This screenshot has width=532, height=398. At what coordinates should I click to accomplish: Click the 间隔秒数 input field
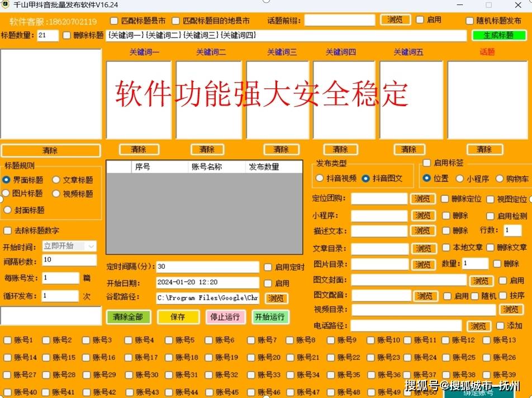[x=69, y=260]
